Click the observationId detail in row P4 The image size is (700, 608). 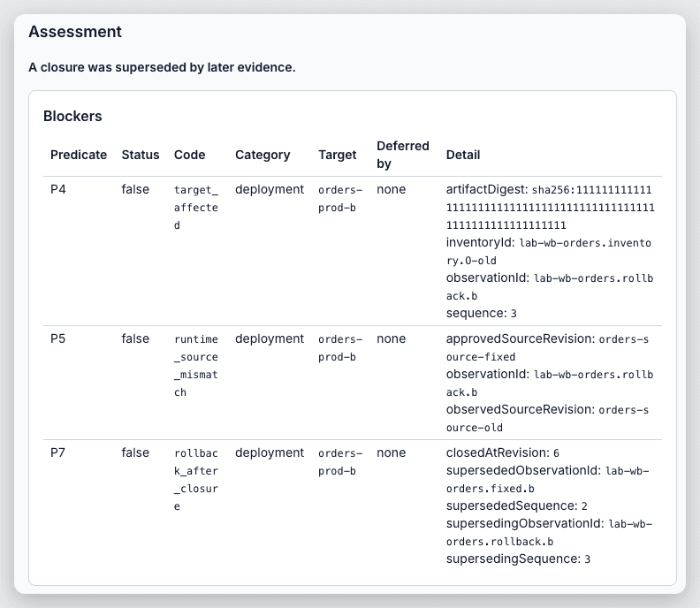tap(550, 286)
